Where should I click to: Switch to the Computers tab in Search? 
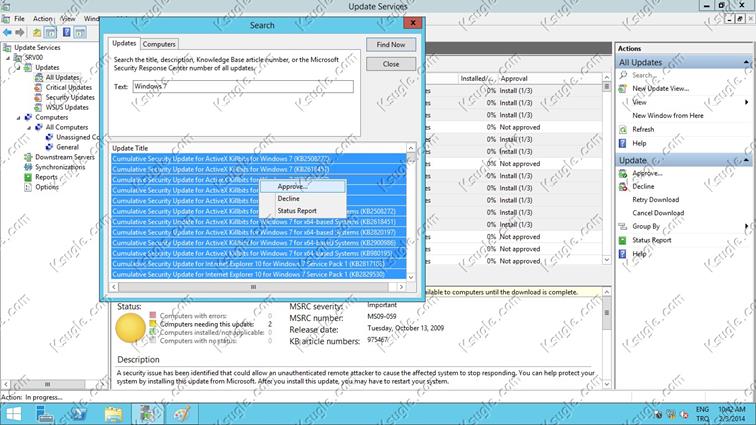click(x=159, y=44)
